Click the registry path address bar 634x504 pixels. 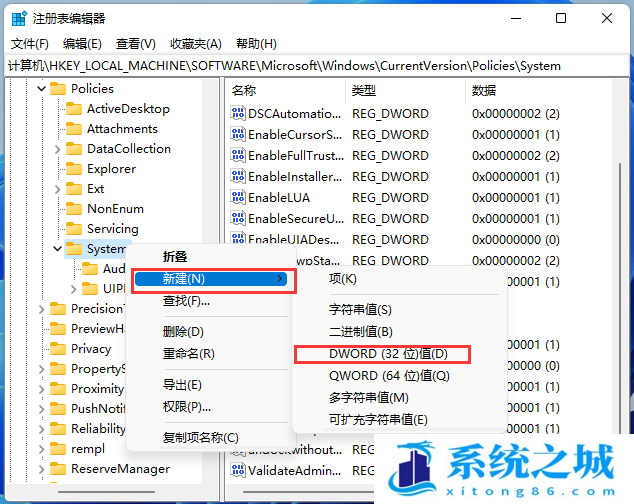300,65
